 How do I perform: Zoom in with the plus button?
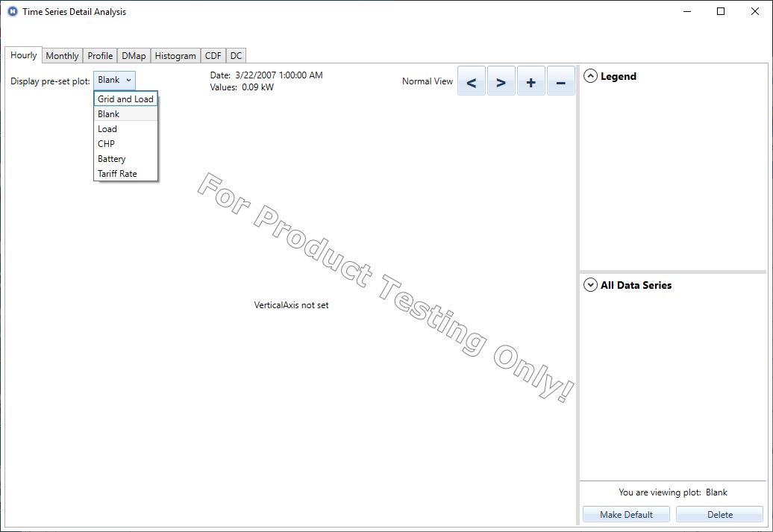pos(531,81)
